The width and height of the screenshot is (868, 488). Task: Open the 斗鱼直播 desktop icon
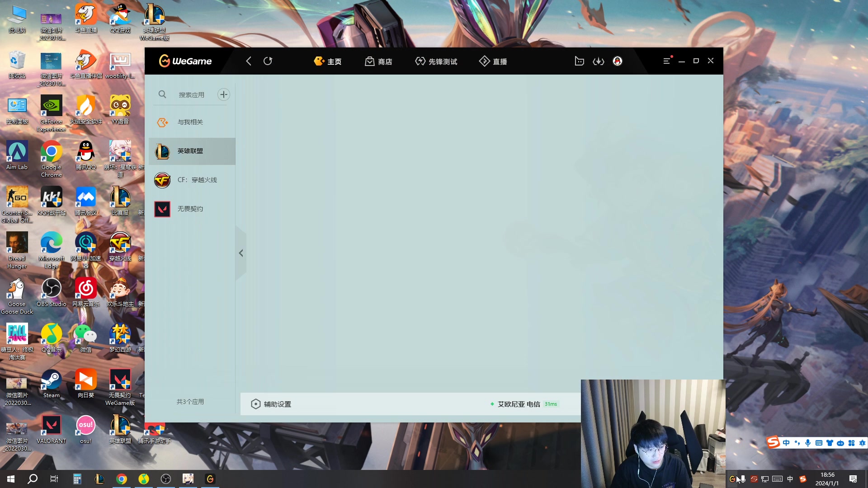click(x=86, y=19)
